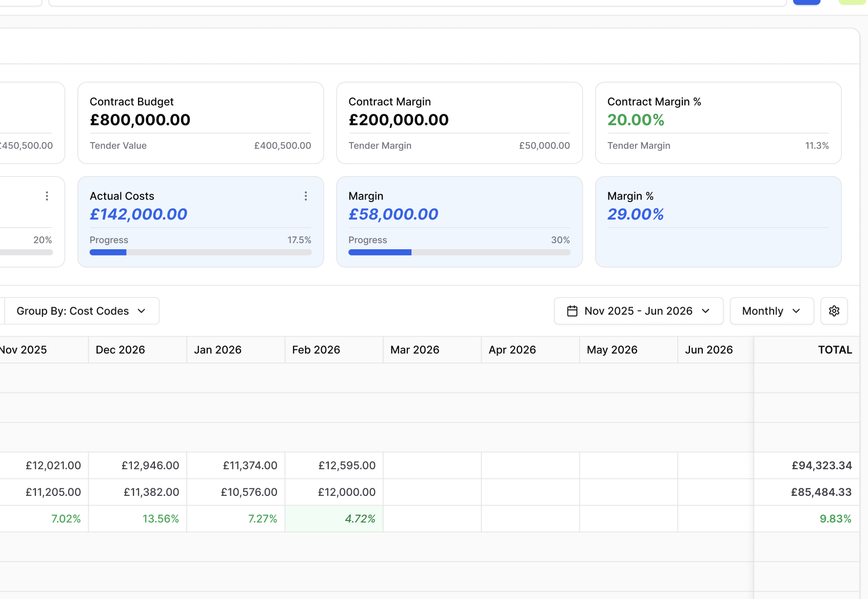
Task: Select the highlighted 4.72% cell
Action: point(334,519)
